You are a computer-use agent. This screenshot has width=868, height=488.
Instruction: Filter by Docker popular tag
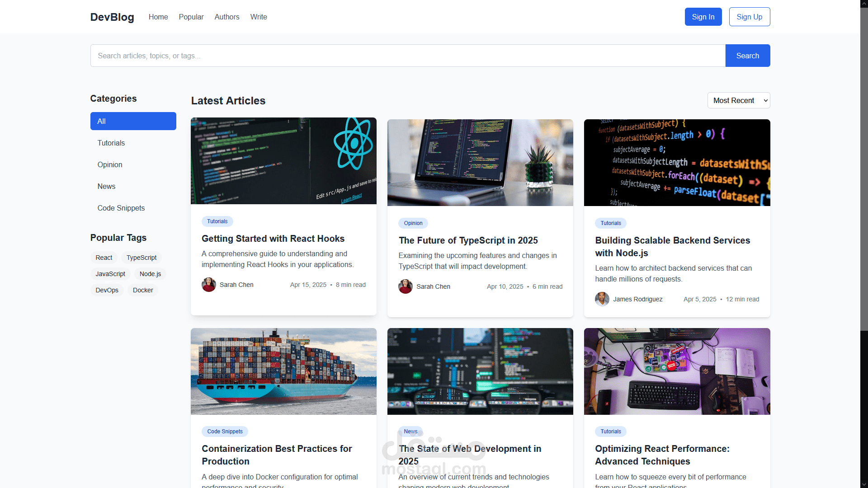(x=143, y=290)
